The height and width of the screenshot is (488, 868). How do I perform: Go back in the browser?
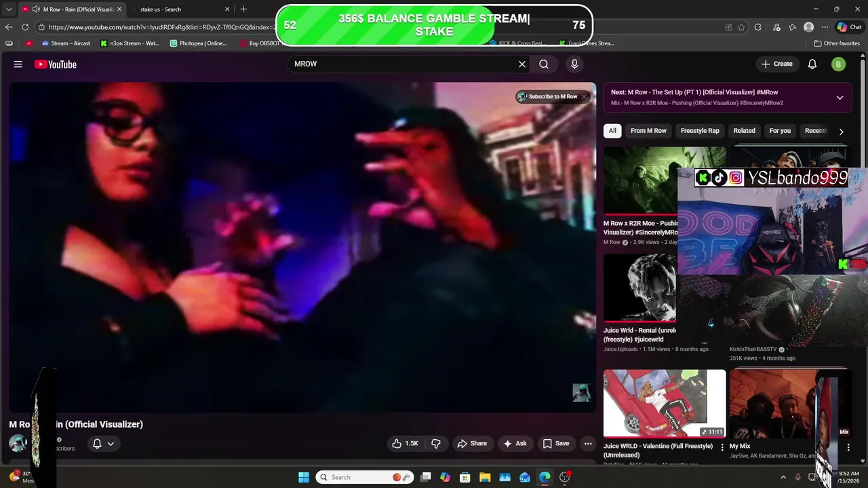9,27
